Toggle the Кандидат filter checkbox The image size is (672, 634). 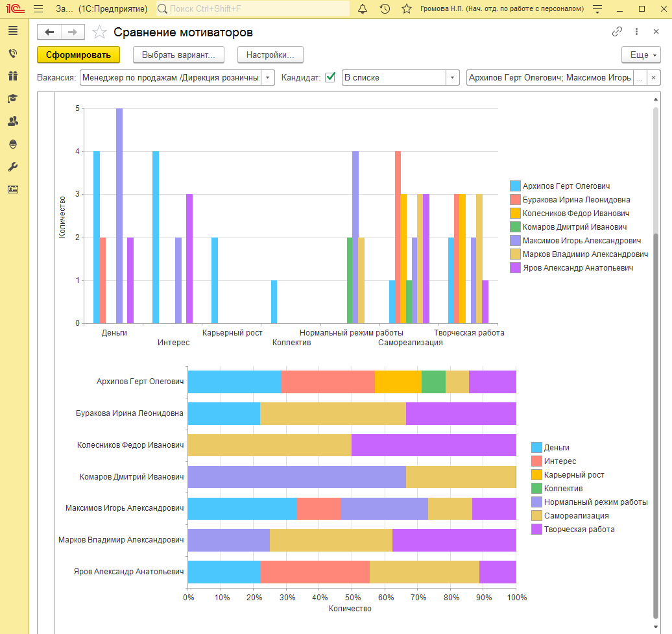coord(330,77)
